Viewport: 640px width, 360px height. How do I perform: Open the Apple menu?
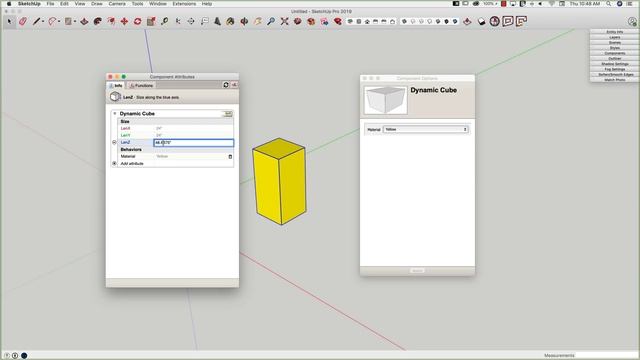9,4
